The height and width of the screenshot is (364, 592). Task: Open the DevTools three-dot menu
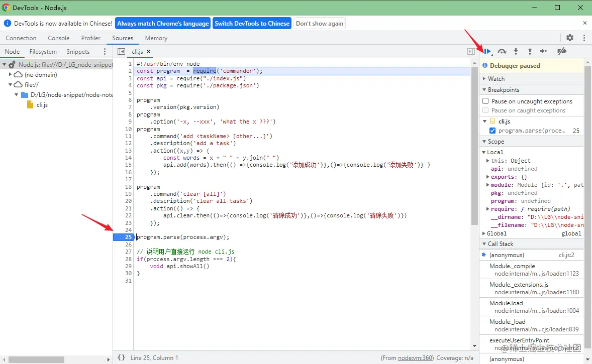click(584, 38)
